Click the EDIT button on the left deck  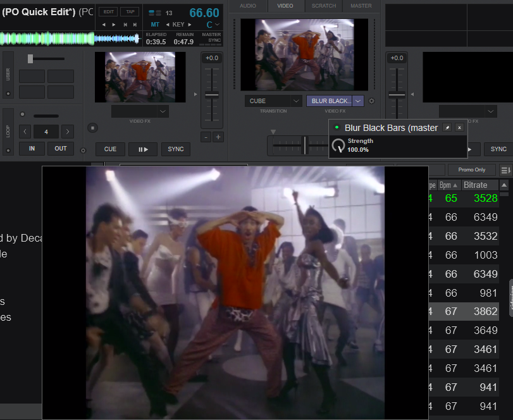(x=109, y=12)
